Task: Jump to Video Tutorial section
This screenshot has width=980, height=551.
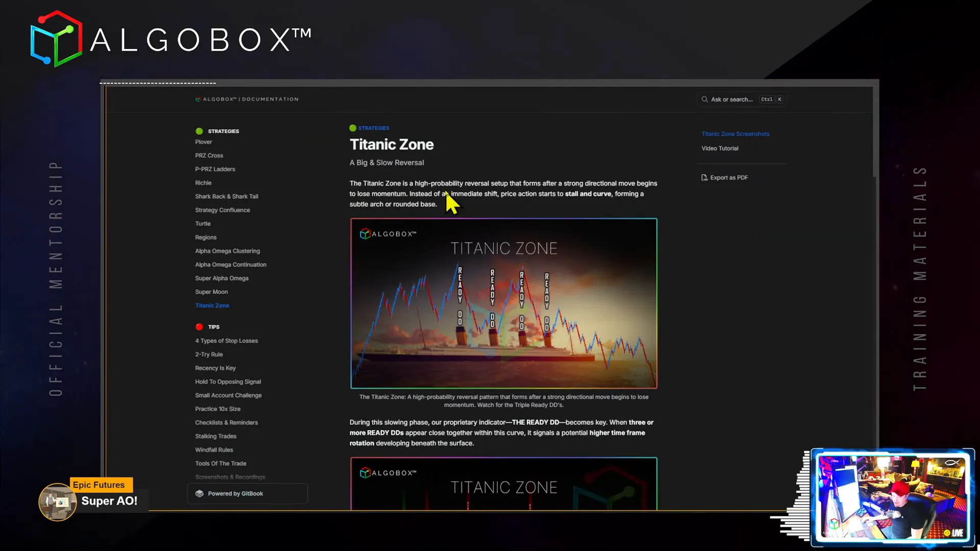Action: [720, 148]
